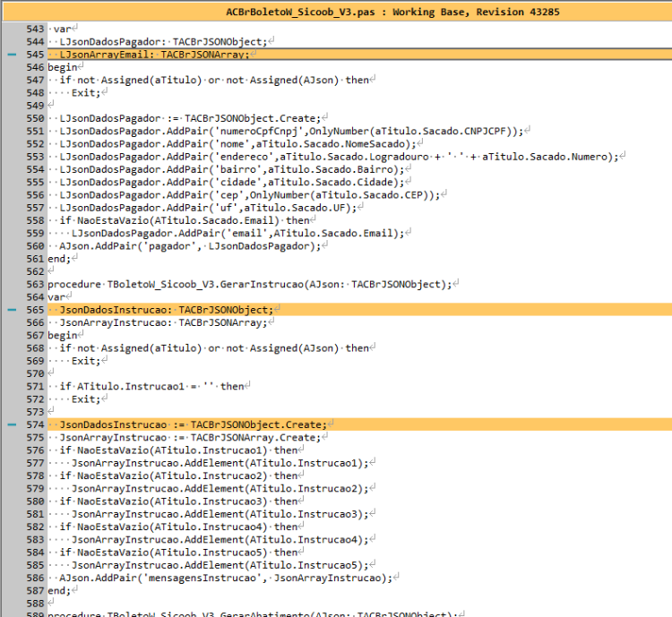672x617 pixels.
Task: Click AddElement(ATitulo.Instrucao4) line
Action: click(220, 539)
